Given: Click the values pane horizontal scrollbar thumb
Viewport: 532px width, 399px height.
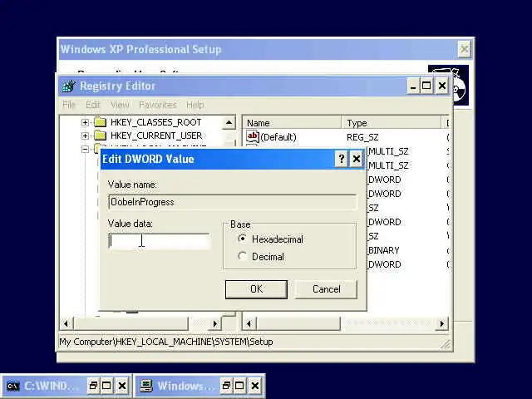Looking at the screenshot, I should tap(298, 323).
